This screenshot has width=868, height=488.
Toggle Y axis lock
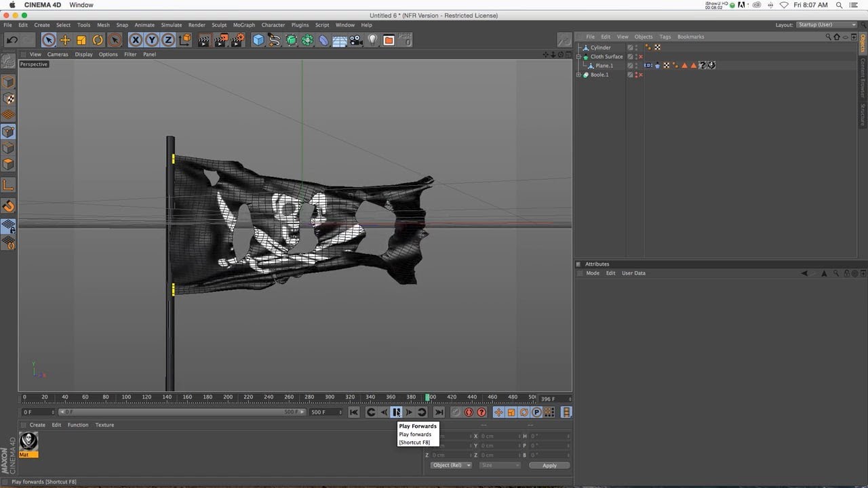coord(152,40)
